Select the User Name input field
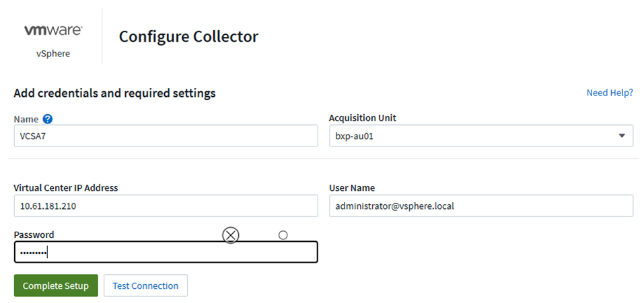This screenshot has height=303, width=644. coord(480,206)
